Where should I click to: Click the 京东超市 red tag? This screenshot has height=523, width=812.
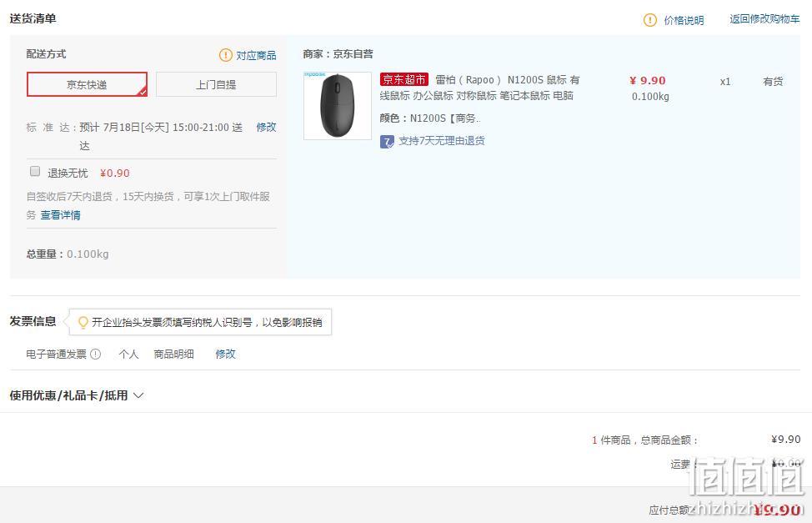click(x=404, y=79)
